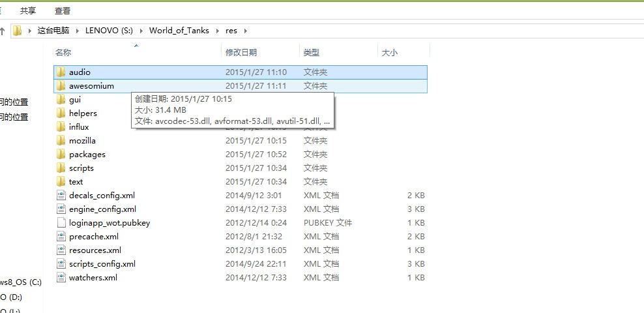Click the gui folder icon

[61, 99]
